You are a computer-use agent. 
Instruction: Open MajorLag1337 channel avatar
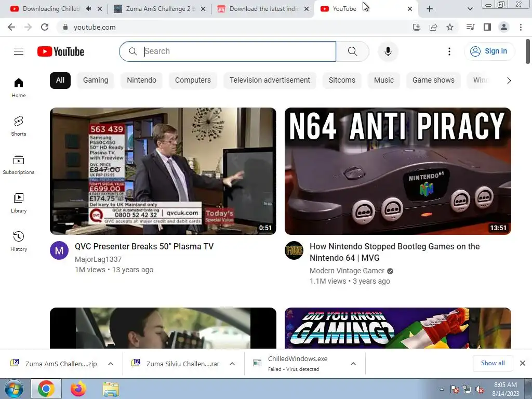click(59, 250)
